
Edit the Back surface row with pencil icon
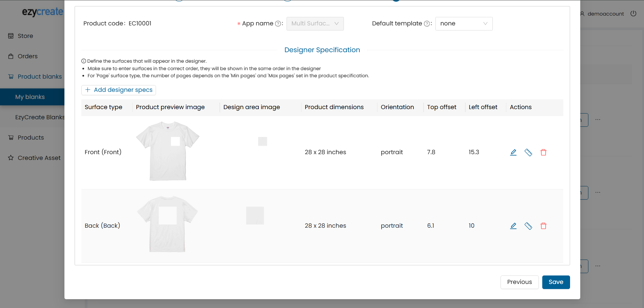(x=513, y=226)
